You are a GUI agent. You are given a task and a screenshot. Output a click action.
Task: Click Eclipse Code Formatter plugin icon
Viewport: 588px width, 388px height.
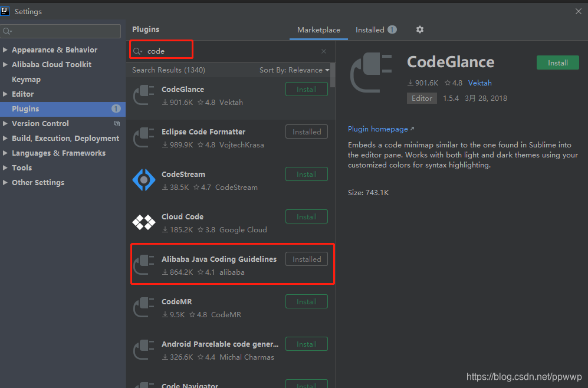coord(144,137)
